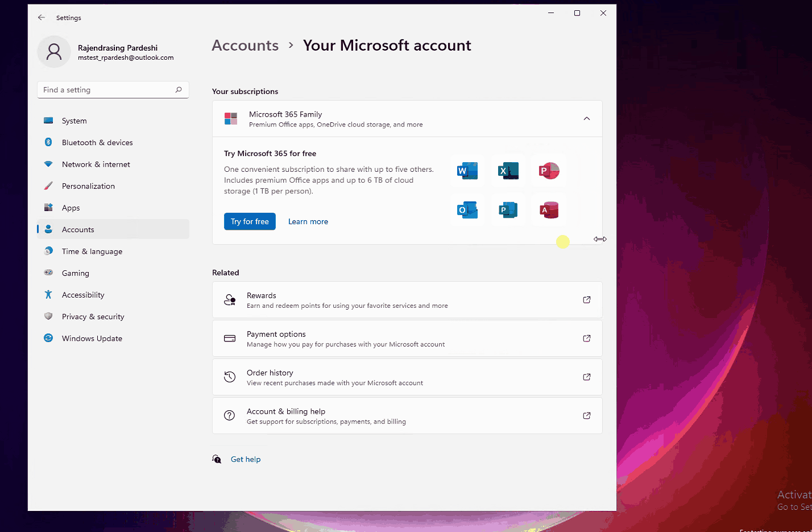The image size is (812, 532).
Task: Open Time & language settings
Action: [113, 251]
